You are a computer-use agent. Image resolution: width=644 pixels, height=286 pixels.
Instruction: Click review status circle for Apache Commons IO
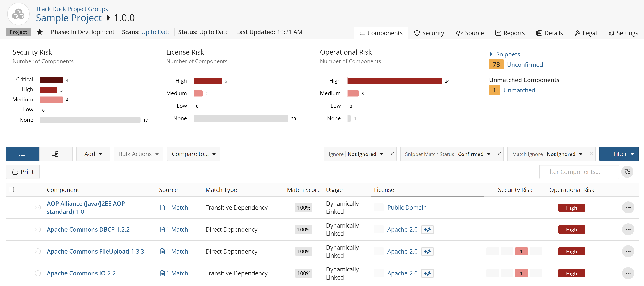pos(38,273)
